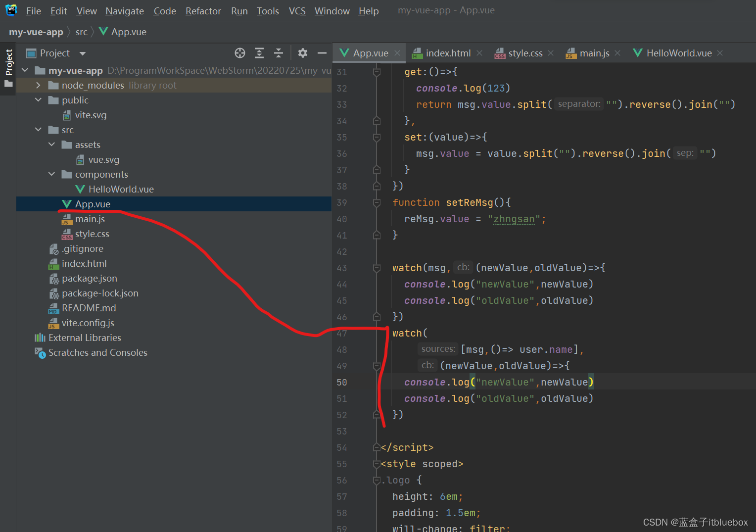Open the Help menu
This screenshot has width=756, height=532.
point(369,11)
